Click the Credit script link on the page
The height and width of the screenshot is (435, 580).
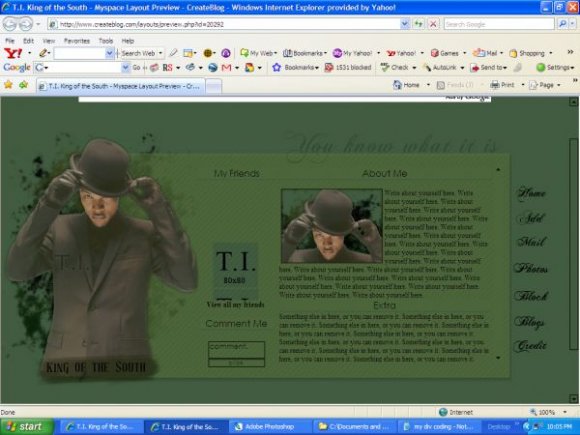click(530, 346)
